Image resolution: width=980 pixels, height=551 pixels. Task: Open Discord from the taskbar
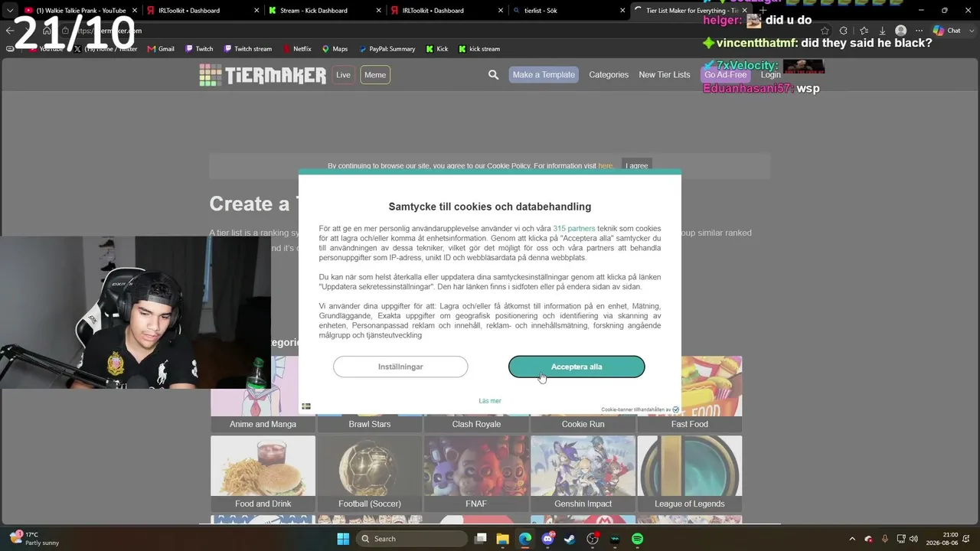[548, 539]
